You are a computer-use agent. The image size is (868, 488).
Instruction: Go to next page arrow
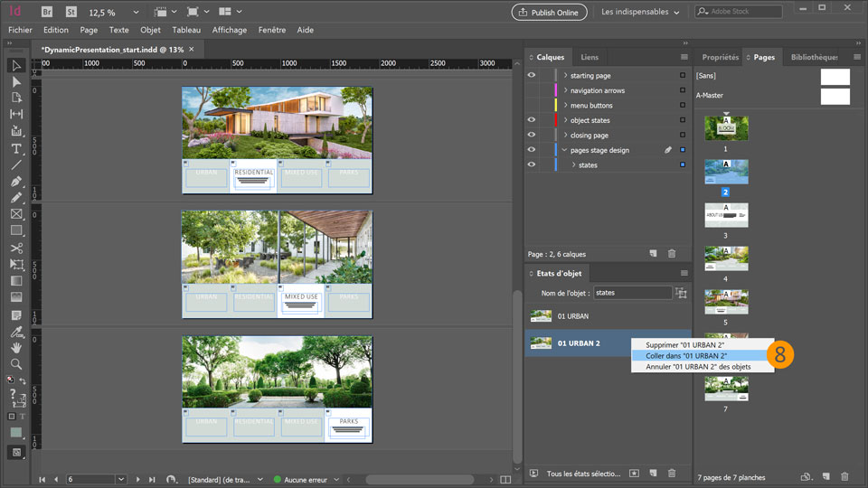137,479
